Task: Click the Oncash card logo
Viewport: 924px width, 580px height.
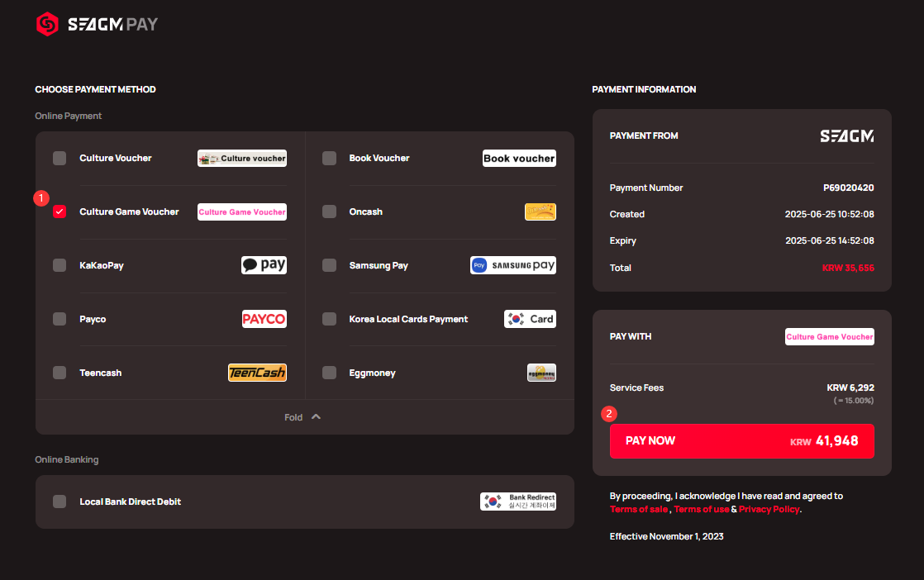Action: click(541, 212)
